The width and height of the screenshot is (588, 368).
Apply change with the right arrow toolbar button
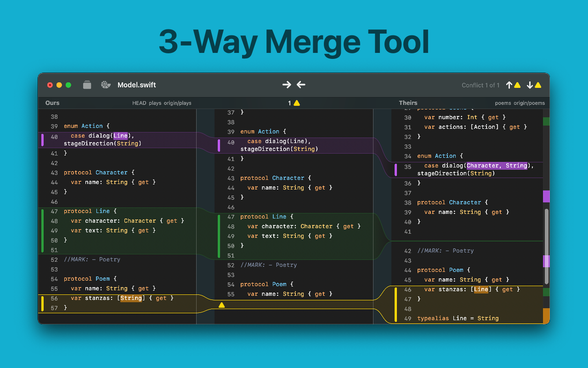287,85
